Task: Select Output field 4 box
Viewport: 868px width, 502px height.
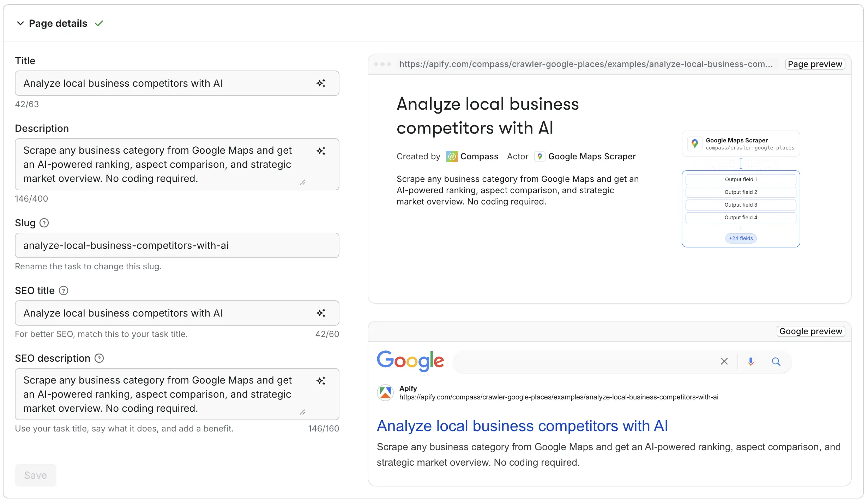Action: pos(741,218)
